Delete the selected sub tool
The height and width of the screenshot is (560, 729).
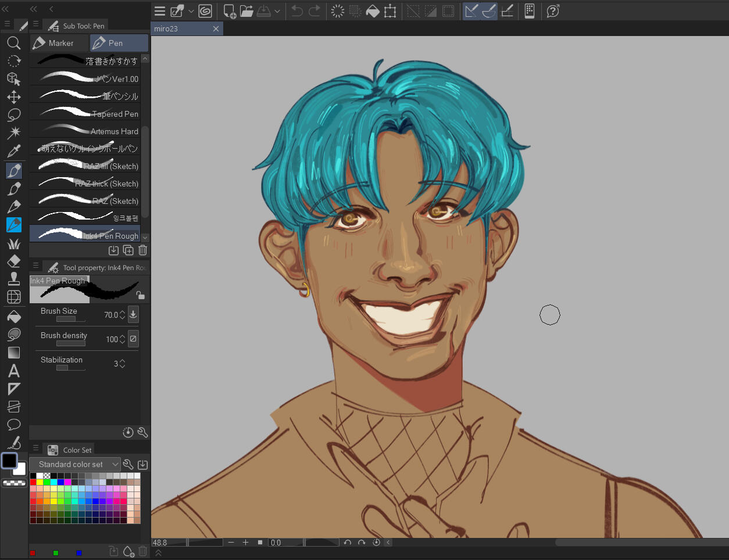tap(143, 250)
